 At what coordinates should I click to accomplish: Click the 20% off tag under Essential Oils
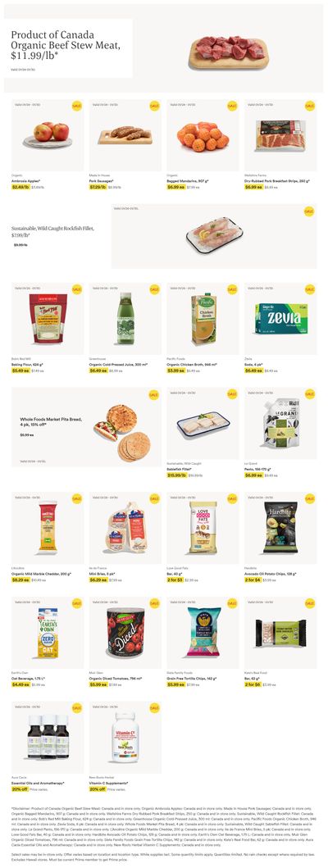click(20, 789)
